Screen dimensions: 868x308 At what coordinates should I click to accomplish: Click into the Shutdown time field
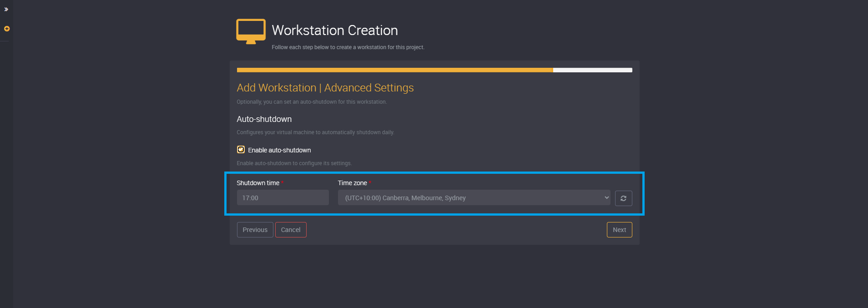(x=283, y=197)
